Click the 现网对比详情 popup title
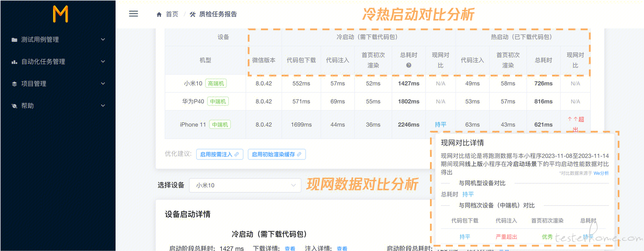The image size is (644, 251). click(x=462, y=143)
